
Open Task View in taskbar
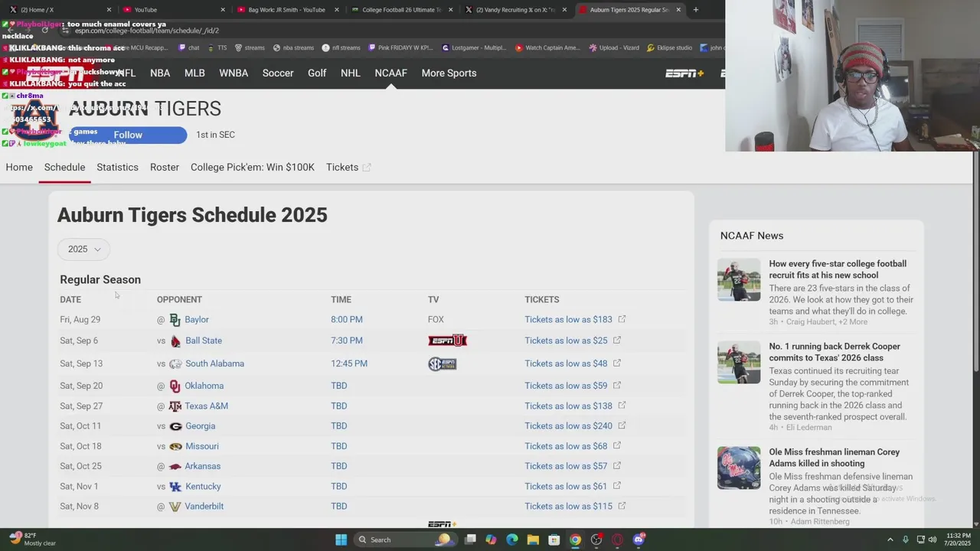click(470, 540)
